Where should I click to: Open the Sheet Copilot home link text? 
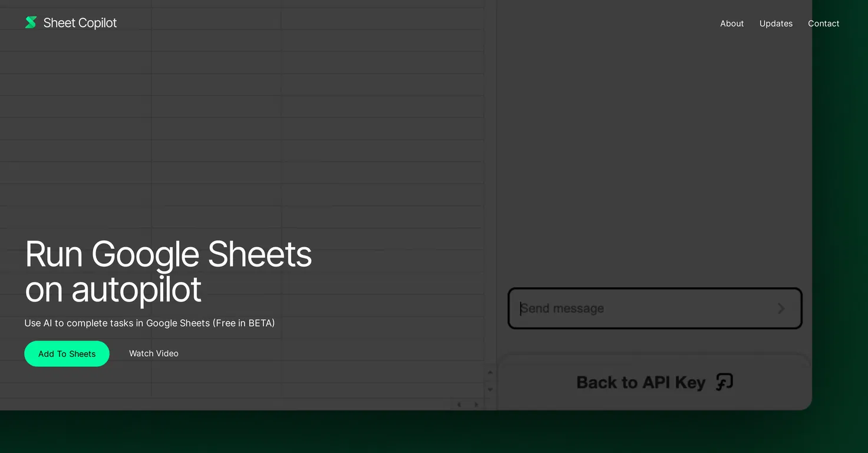pos(80,23)
